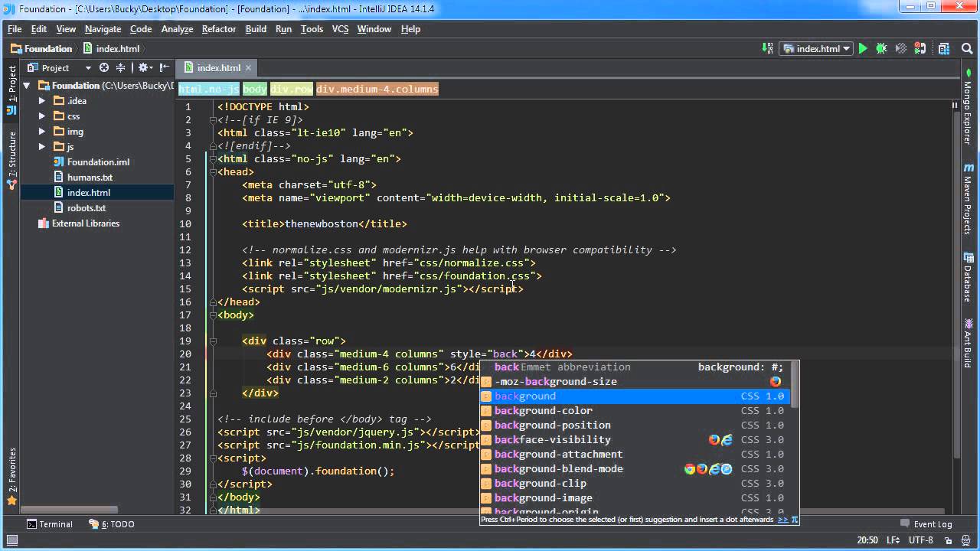Collapse the Foundation root folder

click(x=27, y=86)
